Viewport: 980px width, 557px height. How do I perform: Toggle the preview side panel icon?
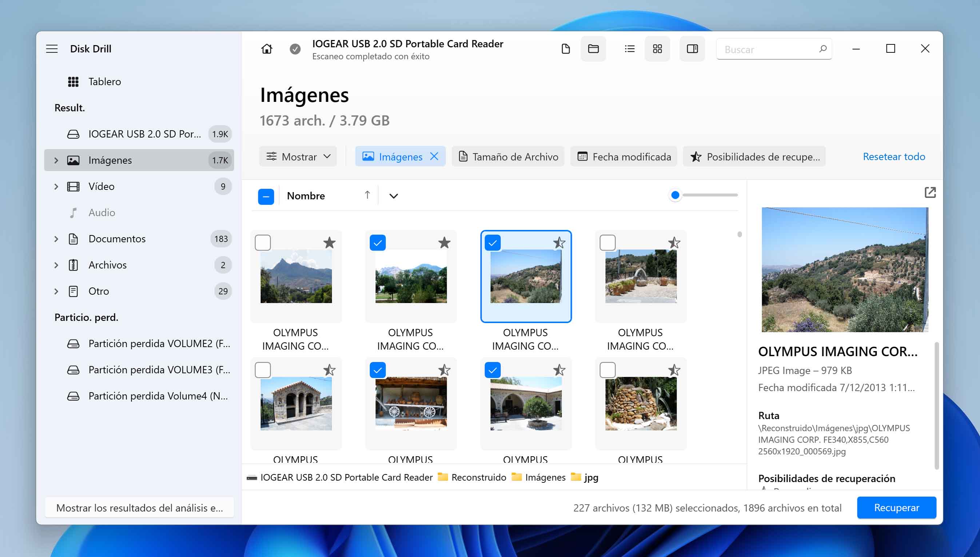[x=692, y=49]
